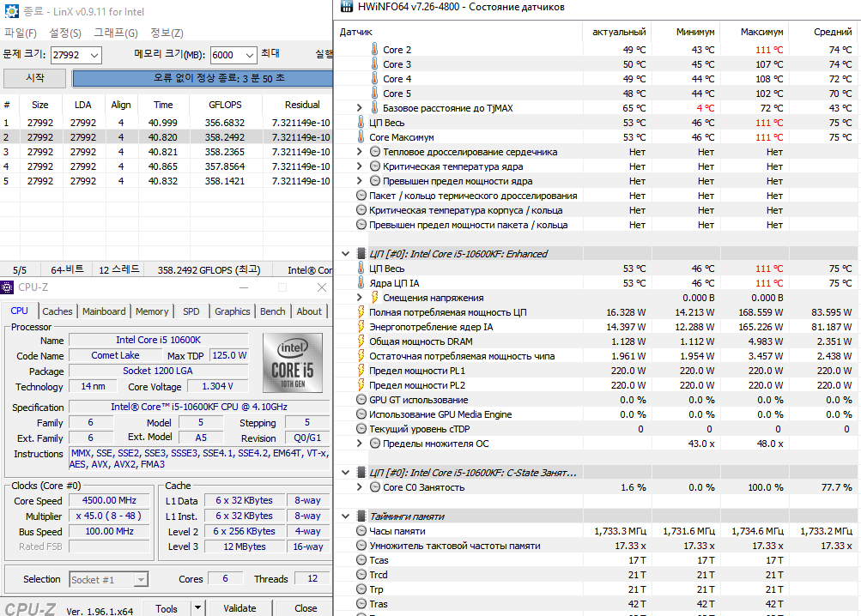Viewport: 861px width, 616px height.
Task: Click the thermometer icon next to Core 5
Action: [374, 94]
